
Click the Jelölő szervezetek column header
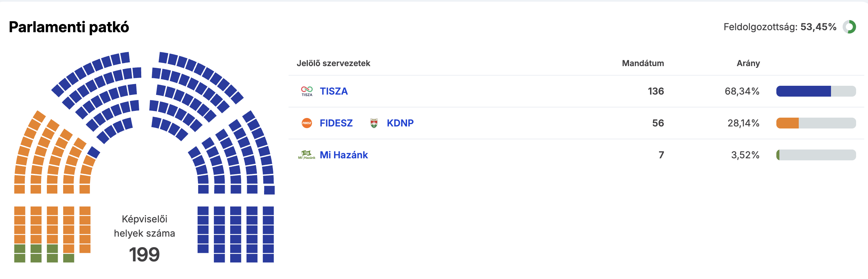pyautogui.click(x=333, y=63)
